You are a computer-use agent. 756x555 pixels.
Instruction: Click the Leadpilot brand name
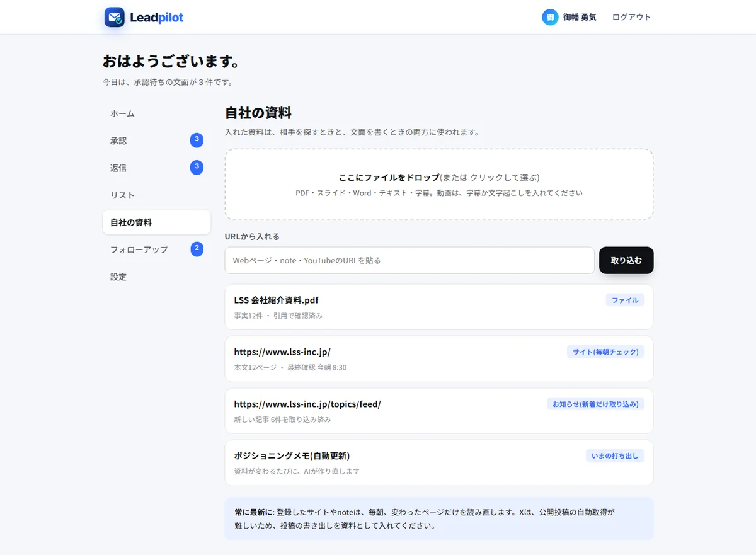click(x=157, y=18)
